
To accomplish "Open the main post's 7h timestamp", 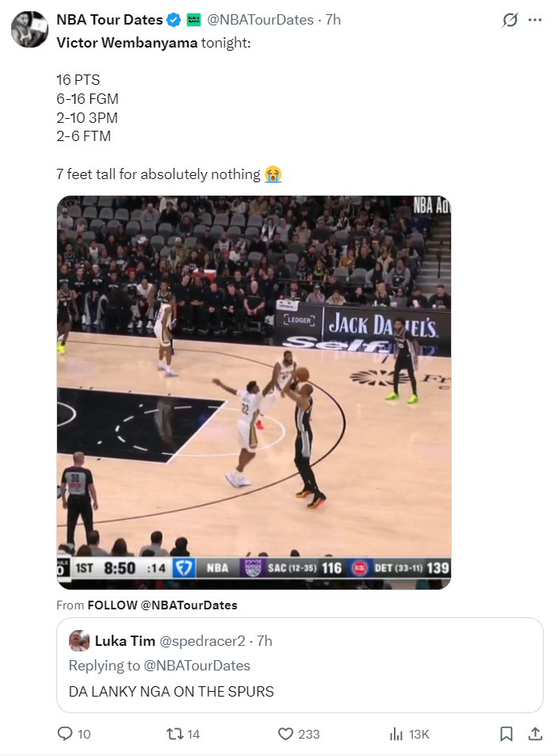I will coord(333,20).
